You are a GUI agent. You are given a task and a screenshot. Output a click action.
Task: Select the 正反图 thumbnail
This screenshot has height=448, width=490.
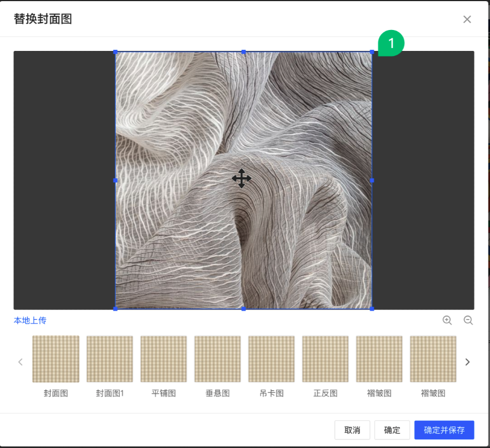325,359
